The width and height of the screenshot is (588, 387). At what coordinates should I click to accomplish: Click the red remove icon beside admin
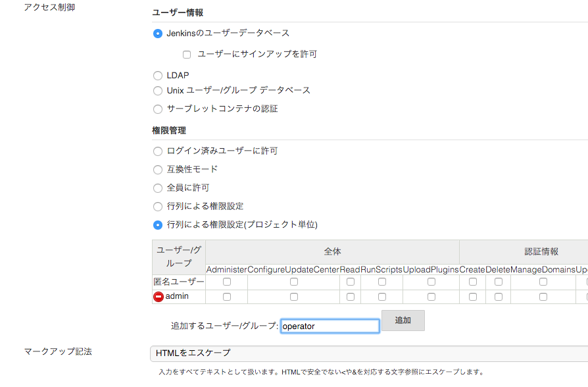pos(159,297)
